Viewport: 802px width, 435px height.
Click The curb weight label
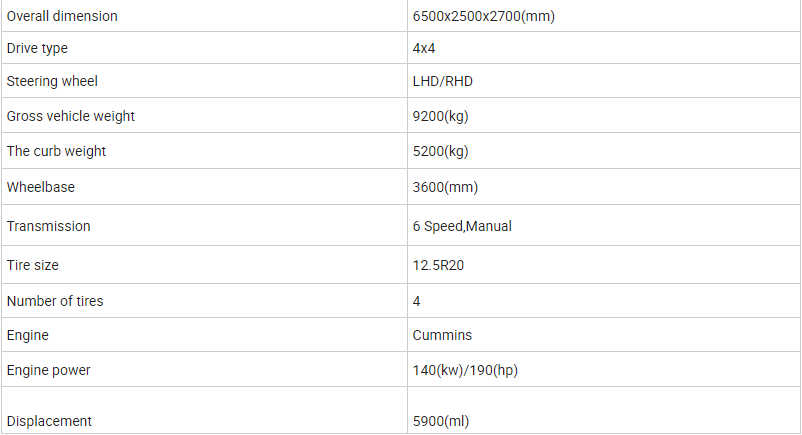click(x=56, y=151)
